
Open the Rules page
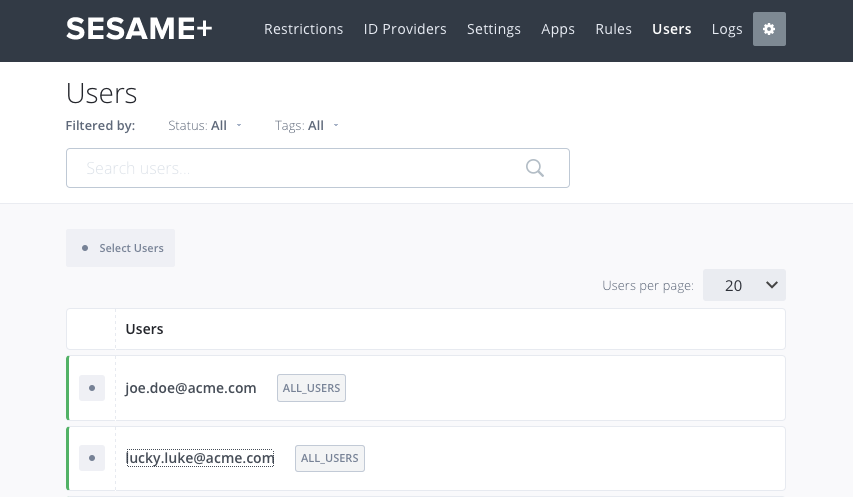[x=613, y=29]
